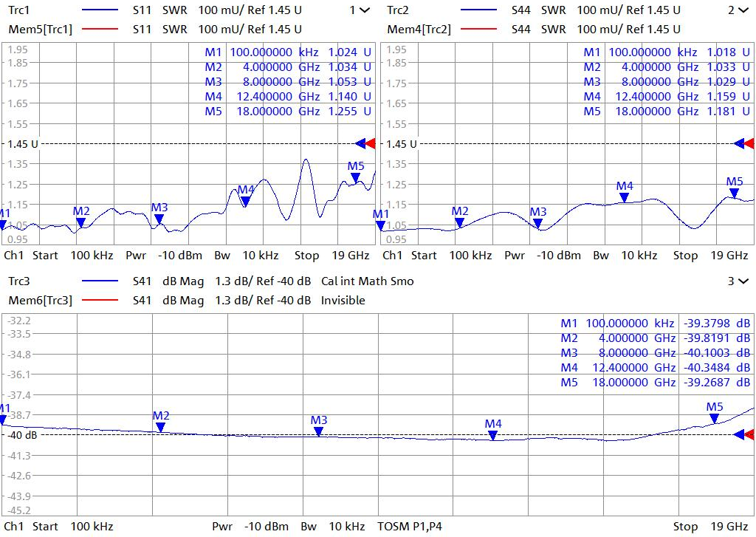Screen dimensions: 756x537
Task: Click the Trc2 trace label
Action: (x=399, y=10)
